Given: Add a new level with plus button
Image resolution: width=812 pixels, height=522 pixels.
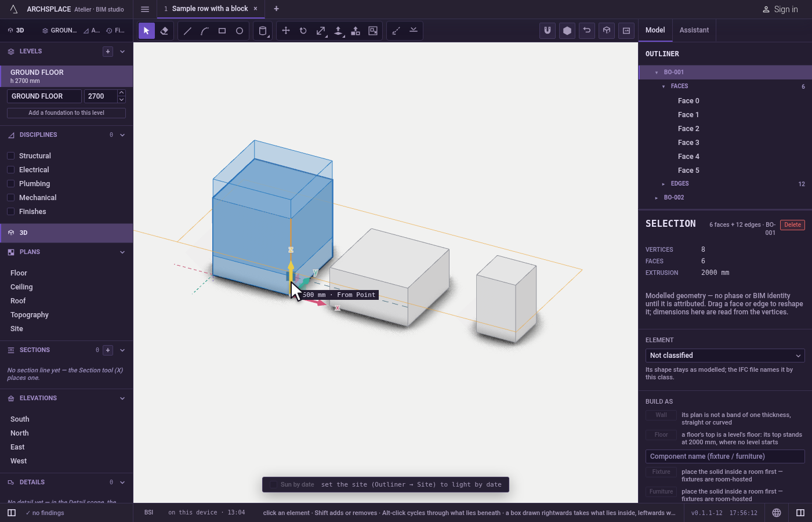Looking at the screenshot, I should [x=108, y=52].
